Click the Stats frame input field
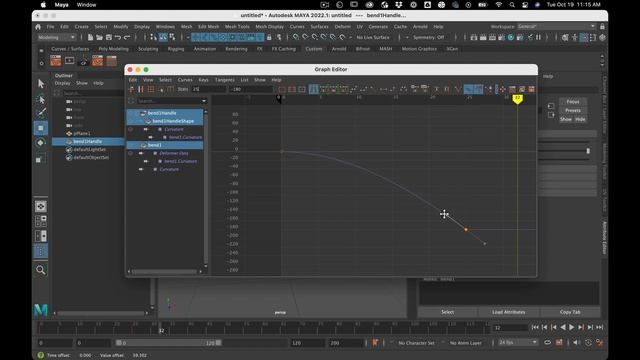The image size is (640, 360). (x=209, y=89)
